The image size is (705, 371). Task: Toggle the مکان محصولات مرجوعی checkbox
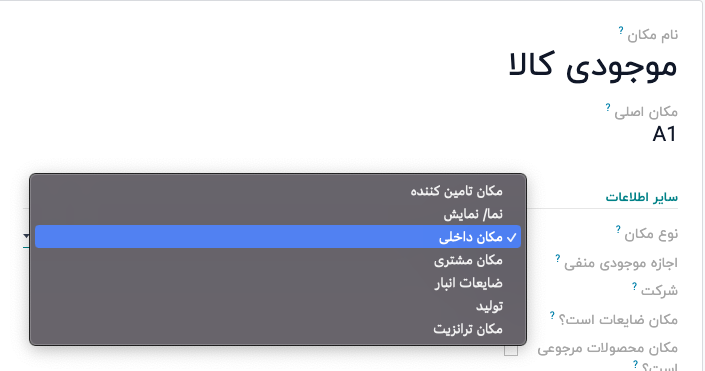(511, 350)
